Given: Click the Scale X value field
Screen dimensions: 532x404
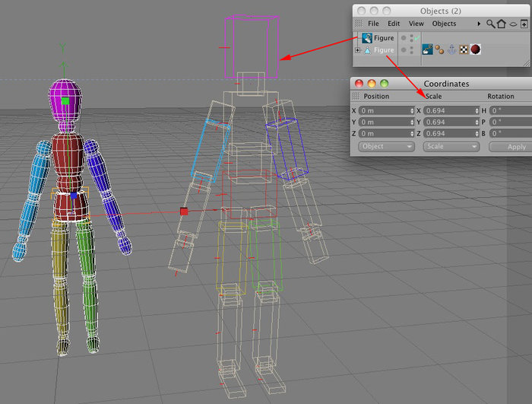Looking at the screenshot, I should (451, 111).
